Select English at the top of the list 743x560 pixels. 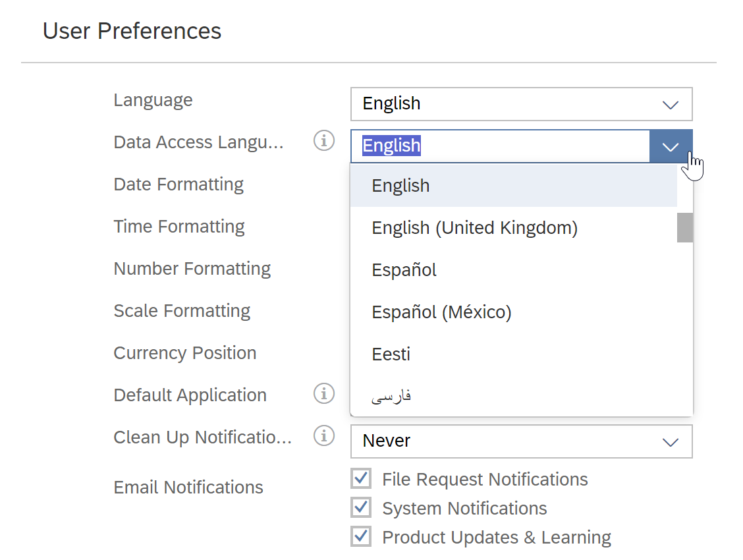[400, 185]
